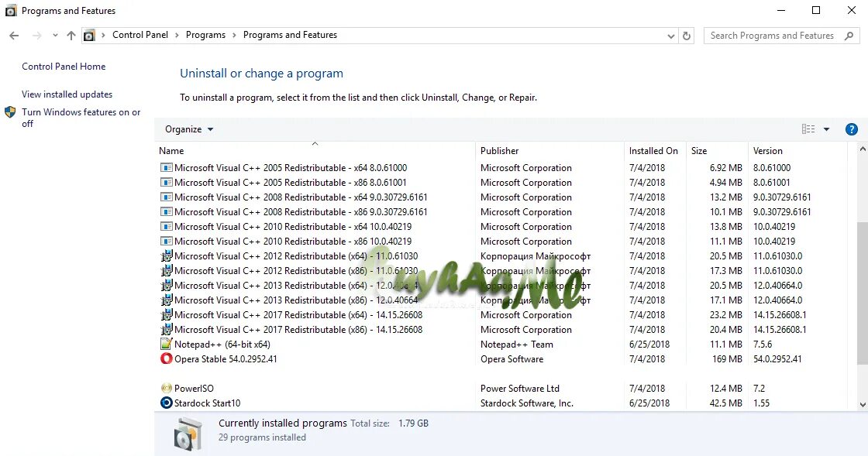Click icon of Visual C++ 2005 x64 entry
This screenshot has width=868, height=456.
pos(166,167)
